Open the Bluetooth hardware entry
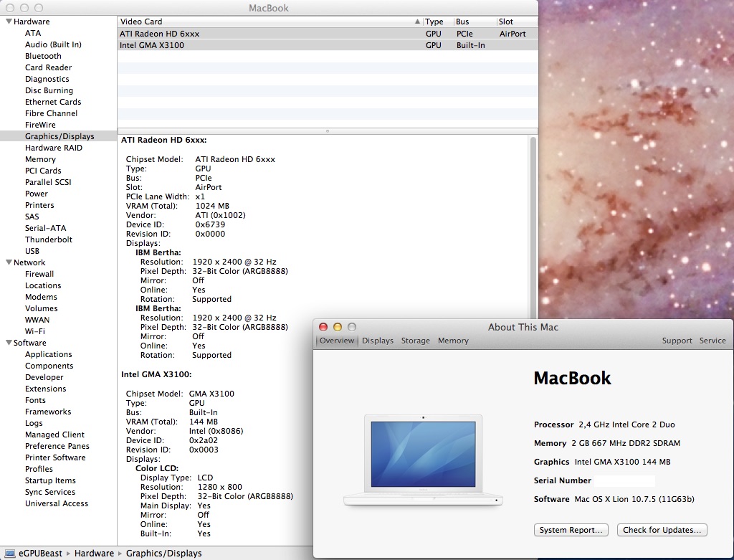 point(43,56)
